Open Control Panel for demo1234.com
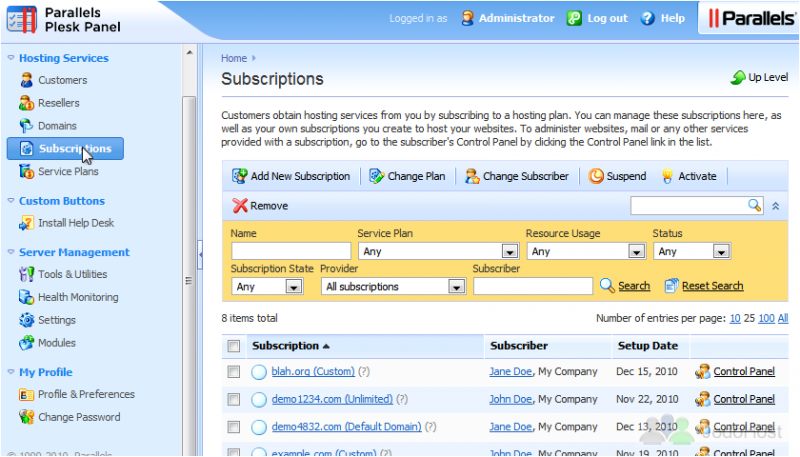Image resolution: width=800 pixels, height=457 pixels. click(744, 399)
